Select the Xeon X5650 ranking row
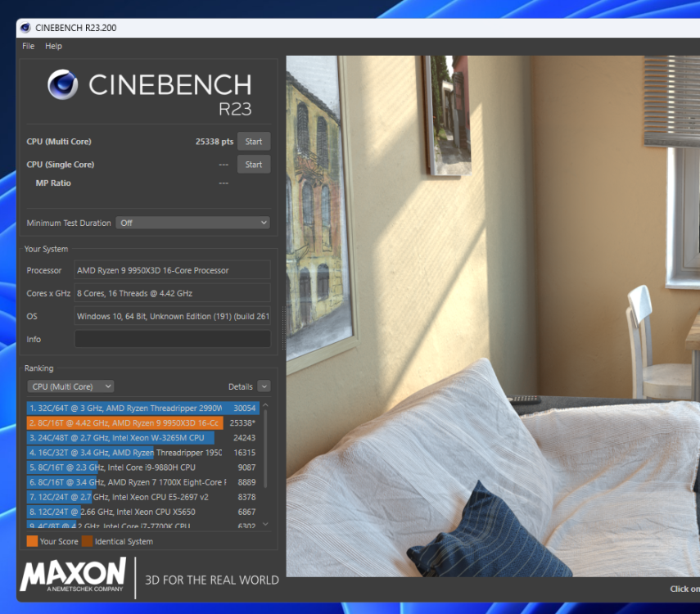Screen dimensions: 700x614 [142, 512]
